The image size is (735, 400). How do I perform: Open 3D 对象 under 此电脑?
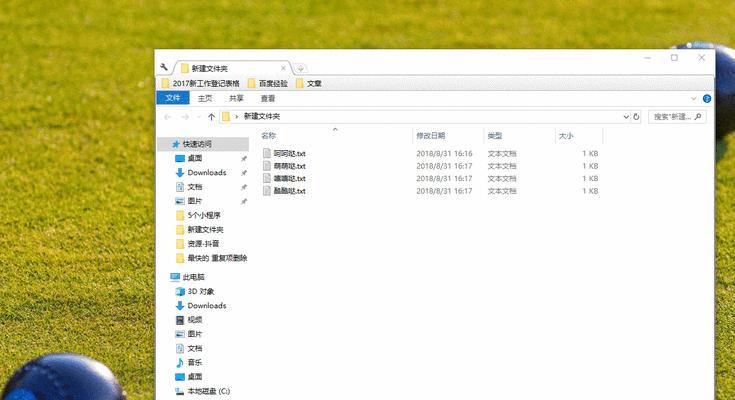[201, 291]
